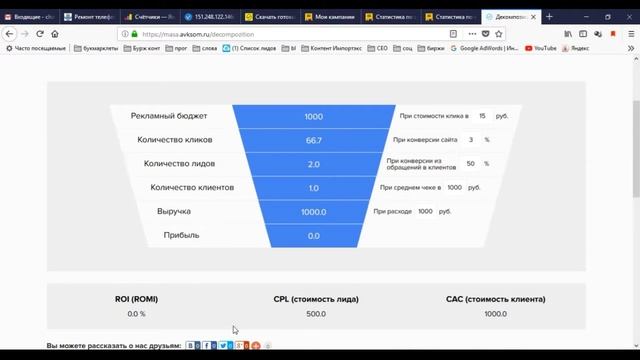
Task: Click the orange plus share button
Action: [256, 346]
